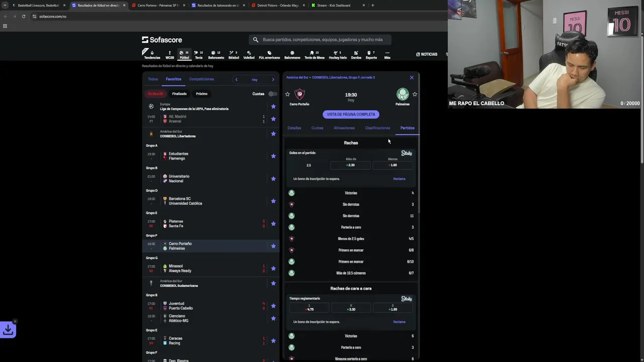Click the Cerro Porteño team crest

(x=299, y=94)
